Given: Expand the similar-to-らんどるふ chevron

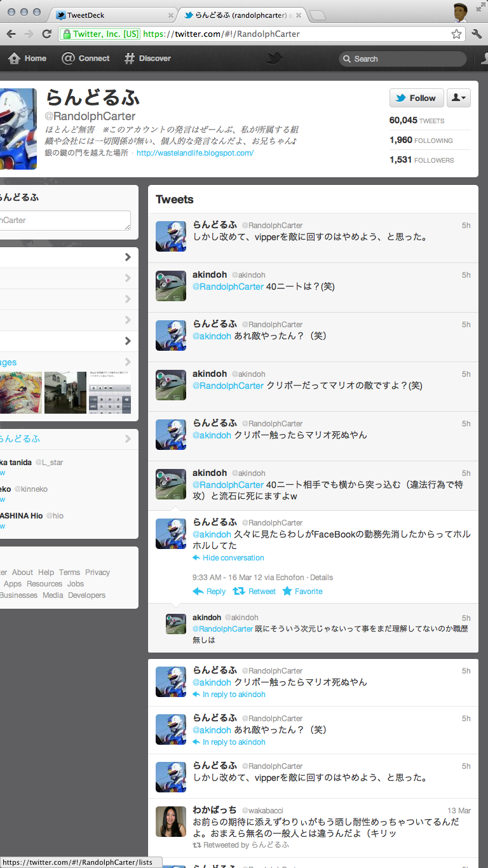Looking at the screenshot, I should [x=128, y=438].
